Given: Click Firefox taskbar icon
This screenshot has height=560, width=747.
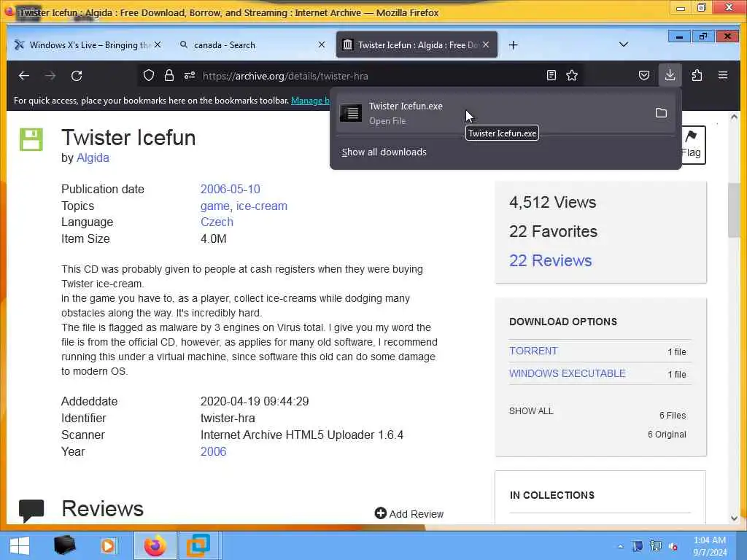Looking at the screenshot, I should [155, 545].
